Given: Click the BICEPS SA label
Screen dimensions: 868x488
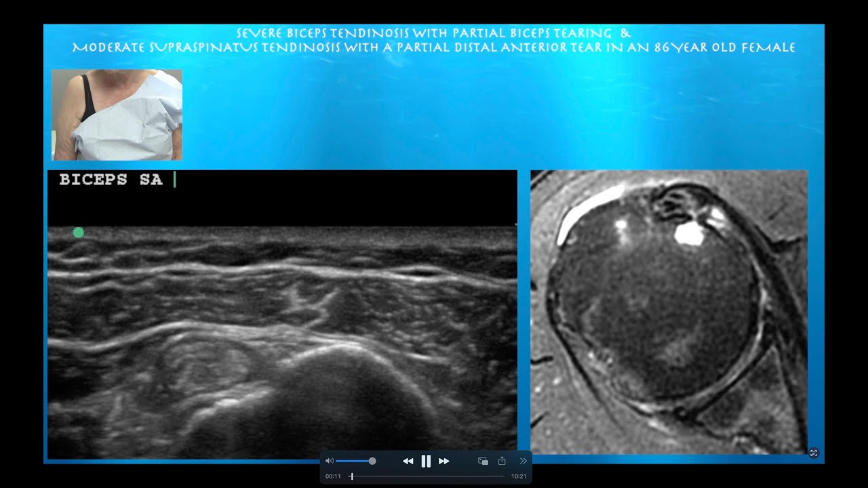Looking at the screenshot, I should click(111, 180).
